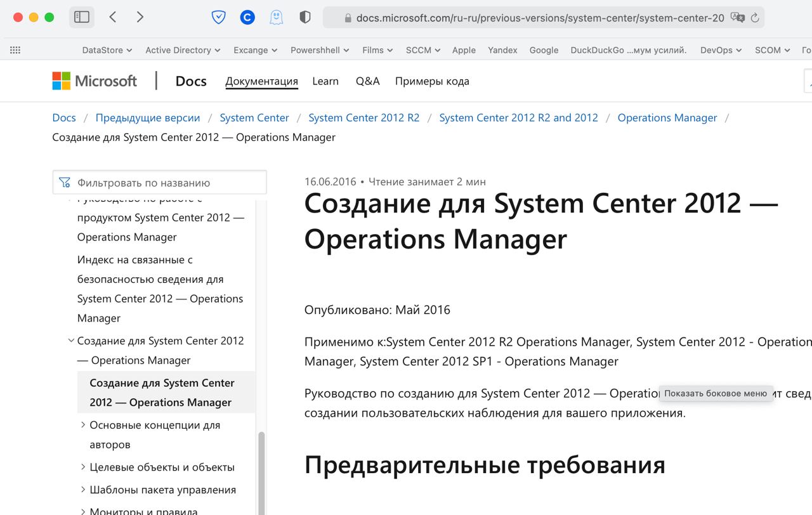Expand Целевые объекты и объекты
This screenshot has width=812, height=515.
83,467
